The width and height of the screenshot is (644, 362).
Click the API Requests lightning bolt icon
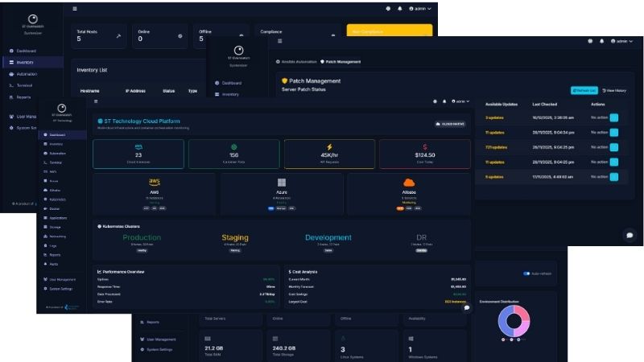329,146
